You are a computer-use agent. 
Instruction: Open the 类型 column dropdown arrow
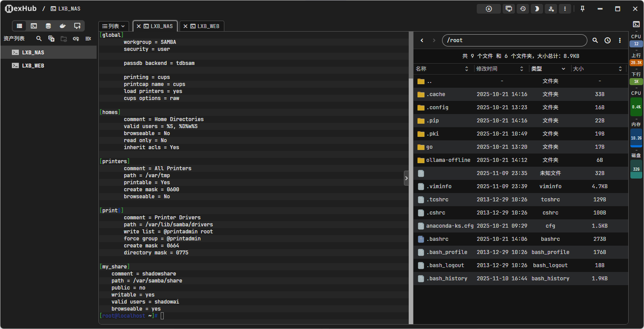563,69
